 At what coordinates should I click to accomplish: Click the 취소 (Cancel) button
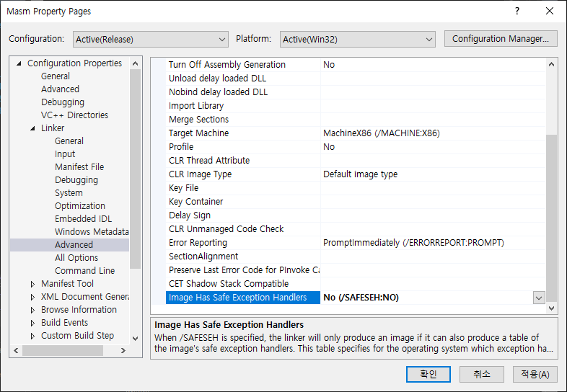(482, 374)
